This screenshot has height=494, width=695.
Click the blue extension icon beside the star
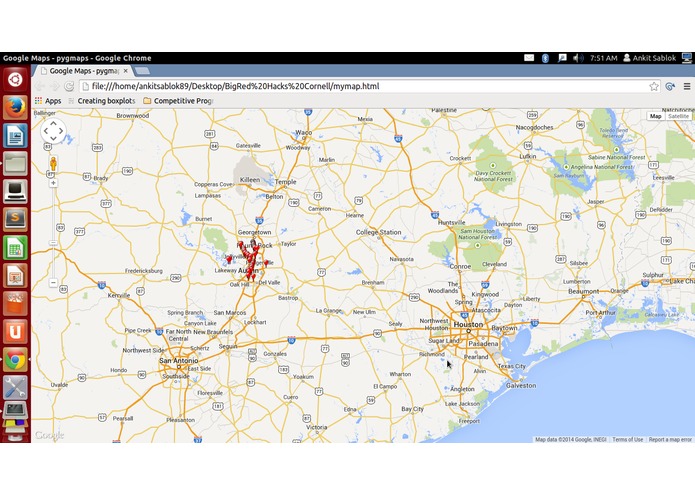pyautogui.click(x=670, y=86)
